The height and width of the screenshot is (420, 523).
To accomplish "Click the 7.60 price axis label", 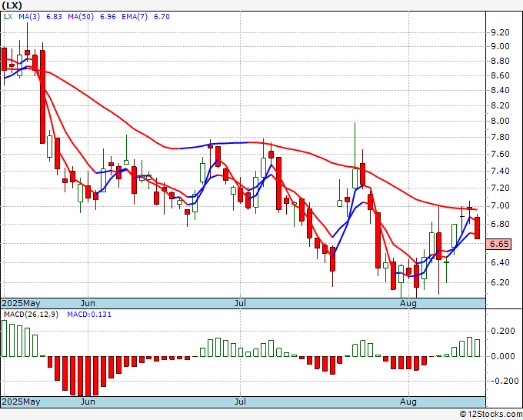I will tap(501, 154).
